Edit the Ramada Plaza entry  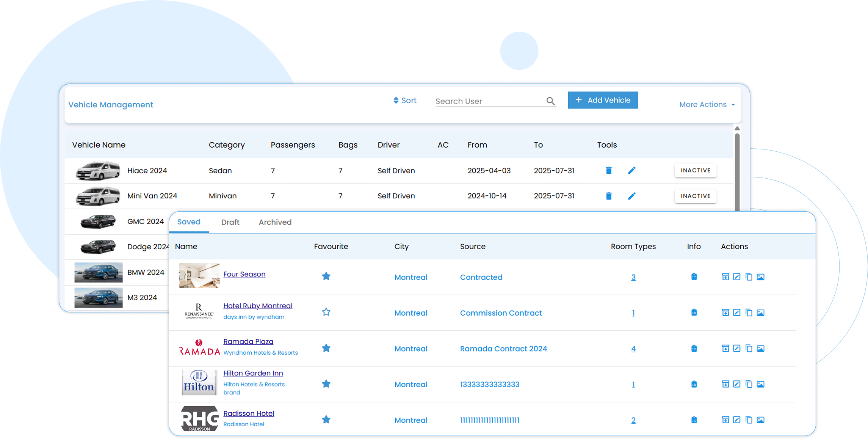[737, 348]
